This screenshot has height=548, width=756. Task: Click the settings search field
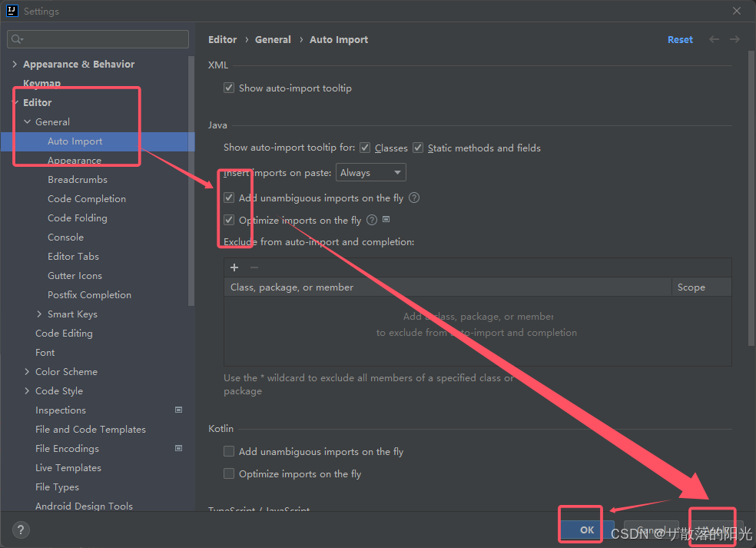point(98,39)
